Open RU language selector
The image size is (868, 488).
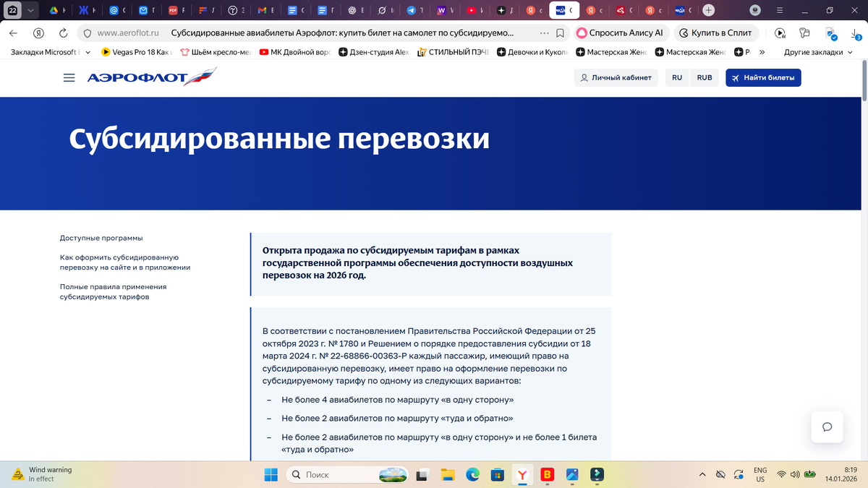[x=677, y=78]
